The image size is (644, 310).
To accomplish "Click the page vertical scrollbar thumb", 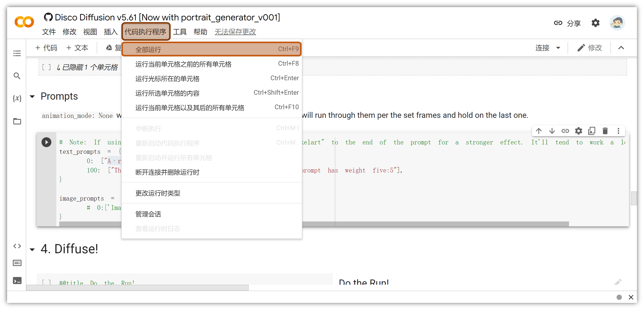I will coord(634,198).
